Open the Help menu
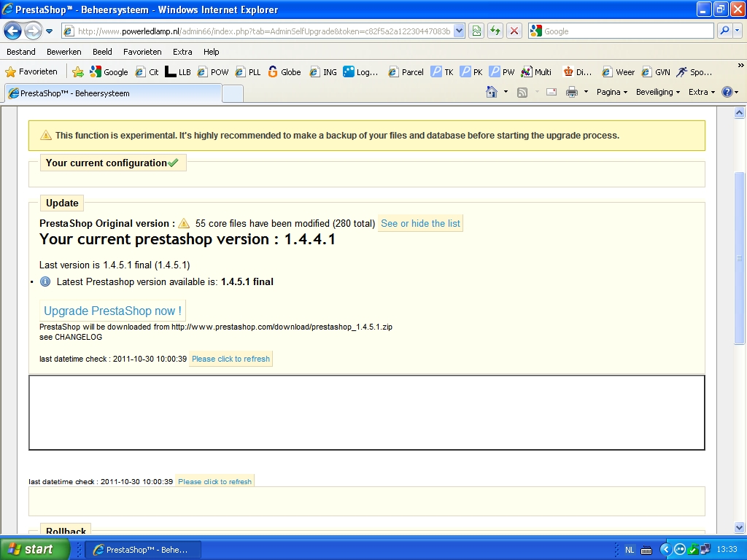 click(211, 52)
